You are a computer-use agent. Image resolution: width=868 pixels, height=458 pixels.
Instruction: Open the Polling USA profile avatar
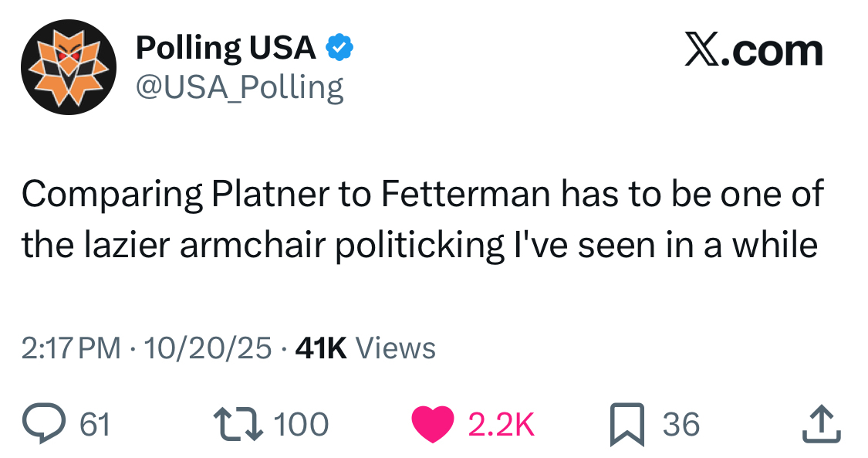(69, 66)
